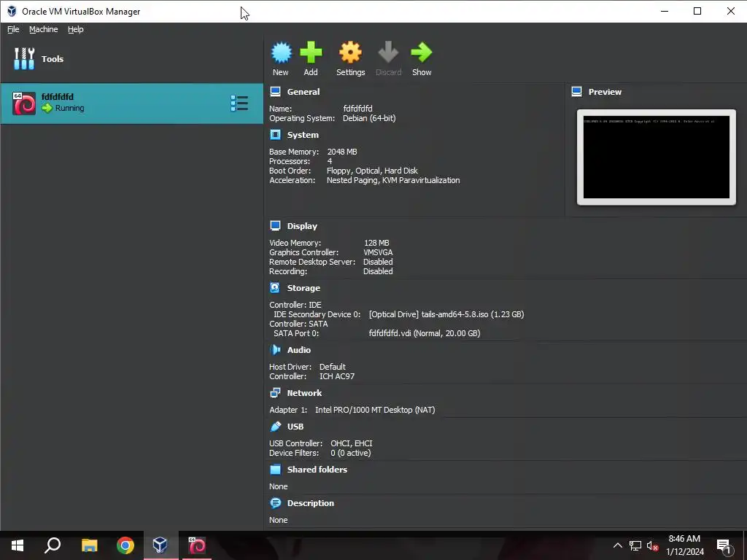This screenshot has height=560, width=747.
Task: Click the fdfdfdfd.vdi hard disk text
Action: [x=424, y=333]
